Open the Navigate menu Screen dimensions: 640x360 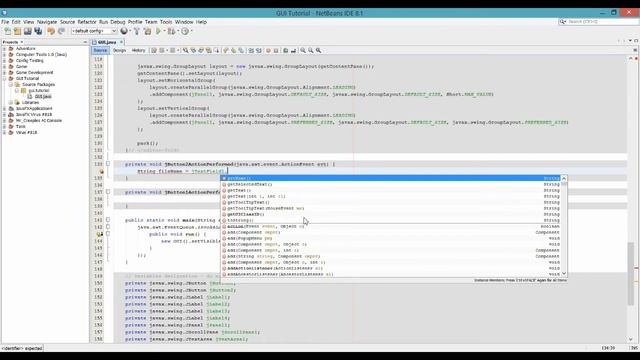pos(47,22)
